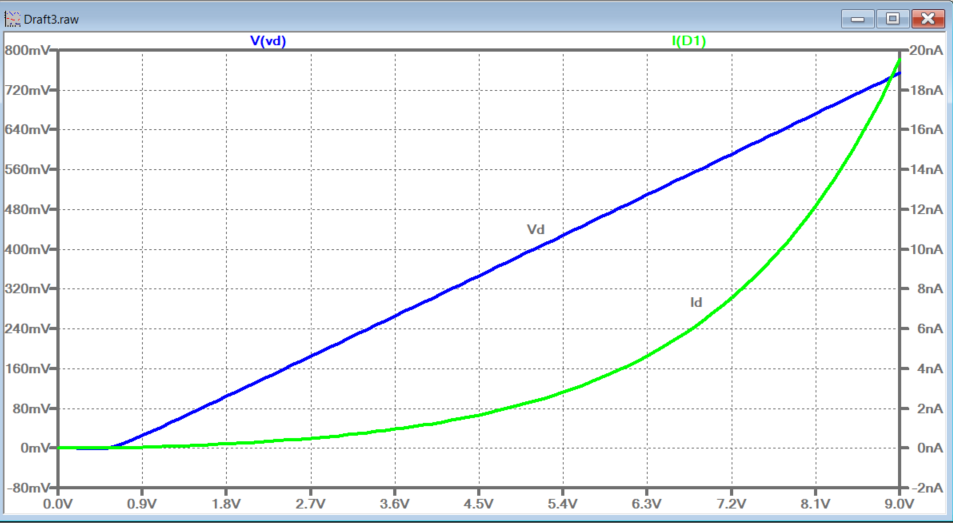Click the -80mV left axis label

[29, 488]
